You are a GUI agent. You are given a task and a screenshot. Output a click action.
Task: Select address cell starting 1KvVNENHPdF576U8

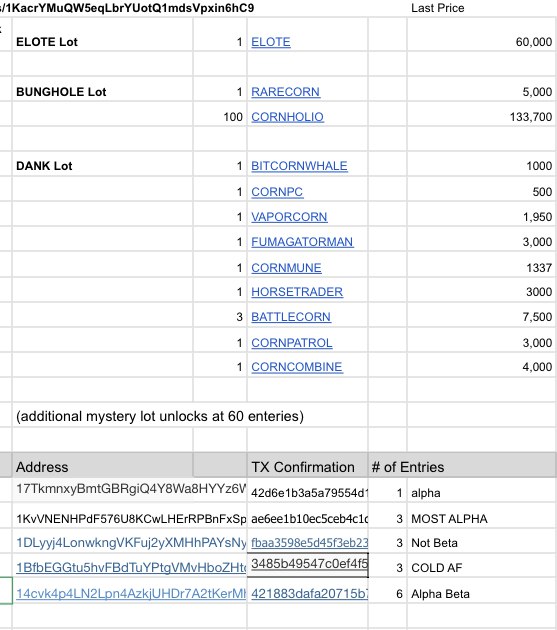[131, 516]
